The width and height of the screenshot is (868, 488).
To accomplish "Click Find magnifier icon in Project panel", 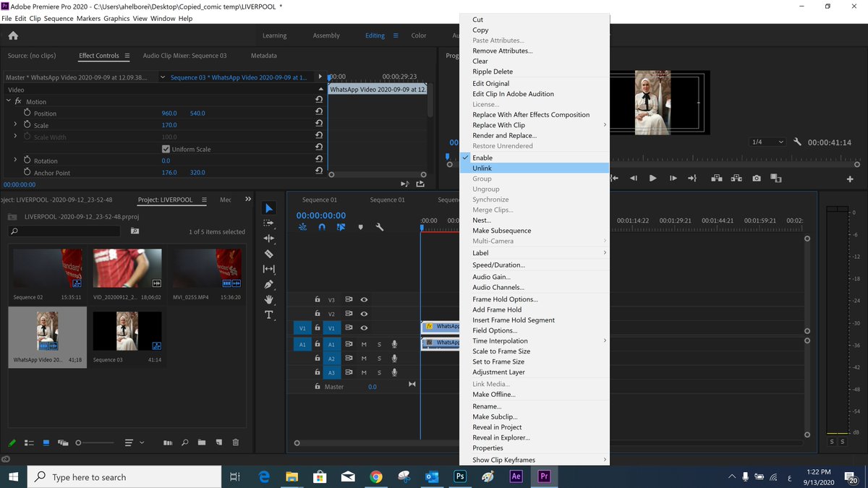I will pyautogui.click(x=185, y=442).
